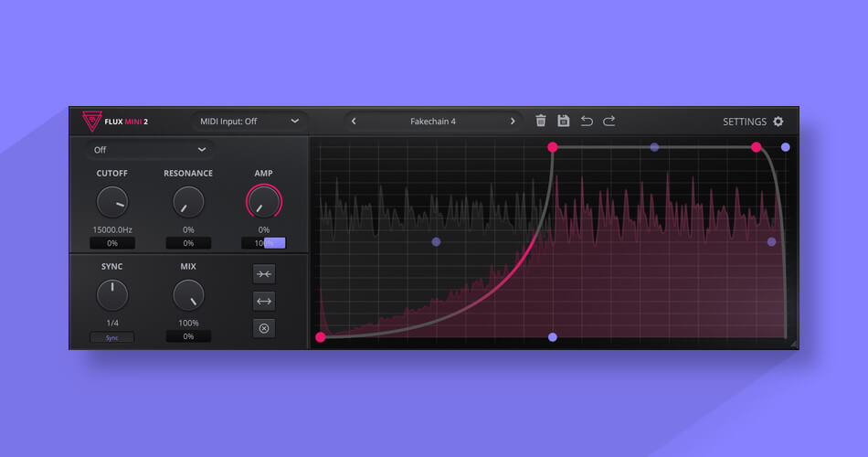The height and width of the screenshot is (457, 868).
Task: Select the purple handle at the envelope's top-right end
Action: [786, 147]
